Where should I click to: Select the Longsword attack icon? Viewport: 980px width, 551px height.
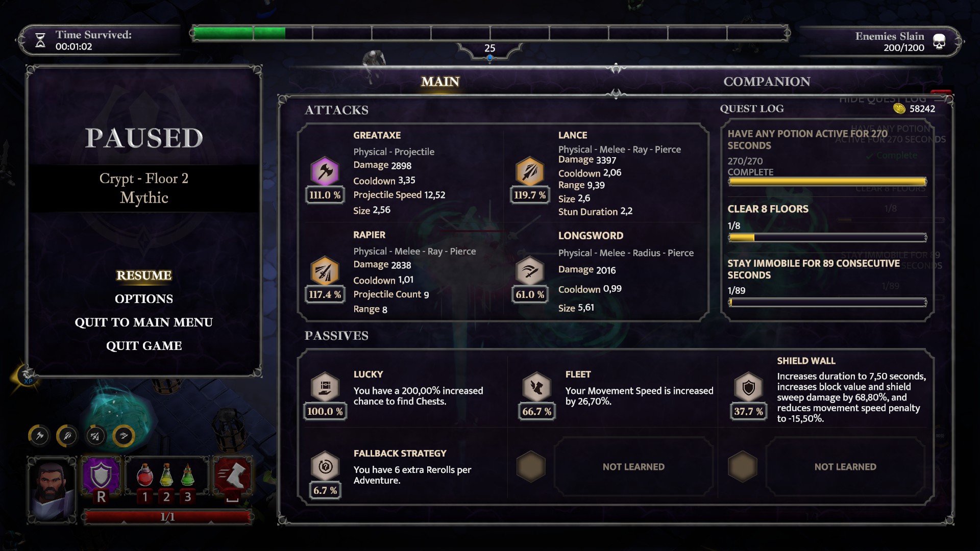point(530,271)
